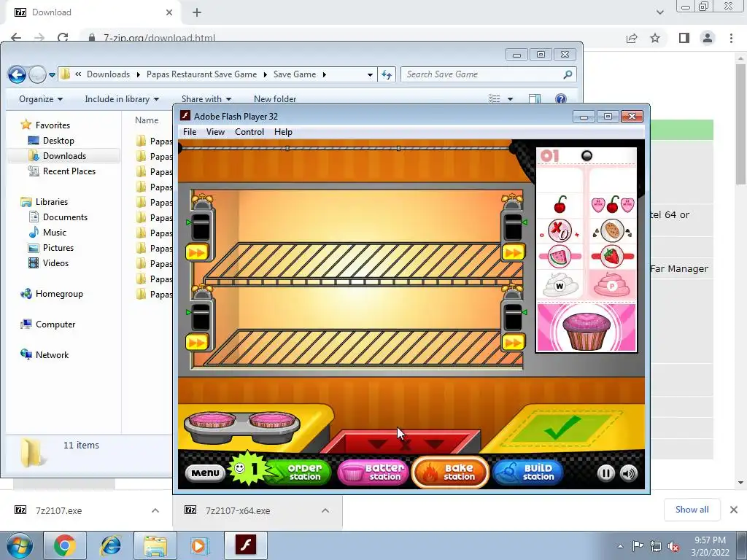747x560 pixels.
Task: Click the Search Save Game field
Action: point(488,74)
